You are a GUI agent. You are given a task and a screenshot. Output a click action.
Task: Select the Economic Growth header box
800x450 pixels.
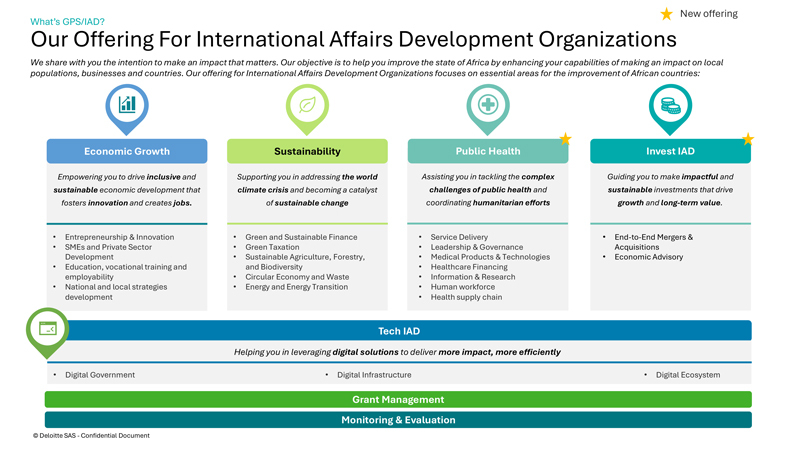(127, 152)
